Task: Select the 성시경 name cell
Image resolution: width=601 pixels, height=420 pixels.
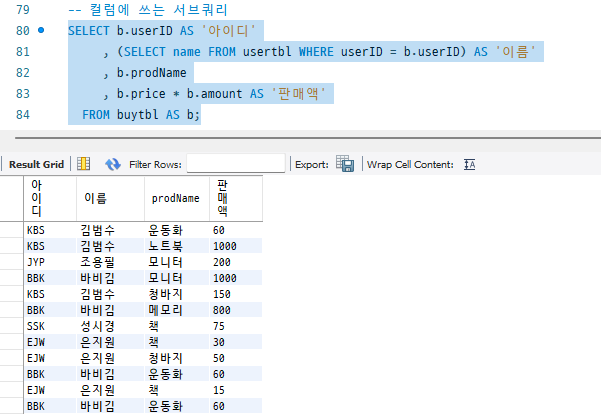Action: point(110,326)
